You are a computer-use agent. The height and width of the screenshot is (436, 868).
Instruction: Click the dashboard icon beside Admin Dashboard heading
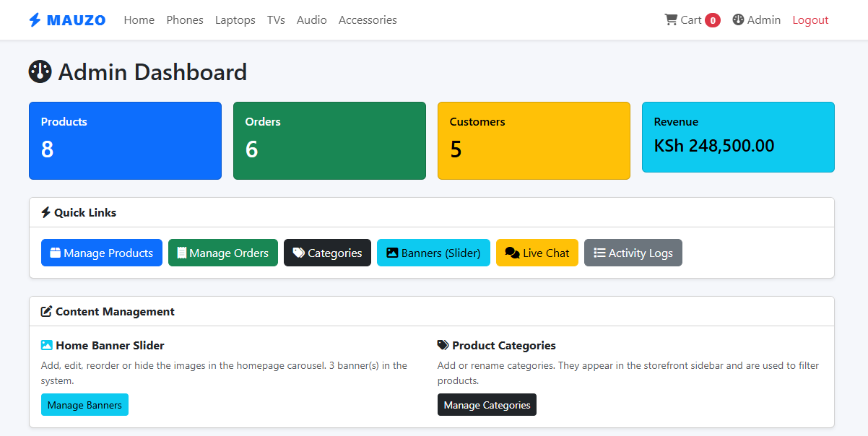pos(40,72)
